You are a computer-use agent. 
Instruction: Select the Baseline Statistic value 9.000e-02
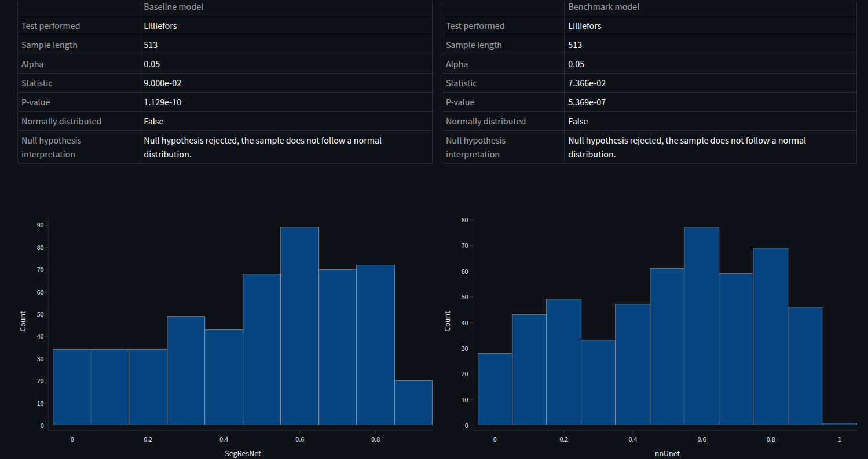pyautogui.click(x=163, y=83)
